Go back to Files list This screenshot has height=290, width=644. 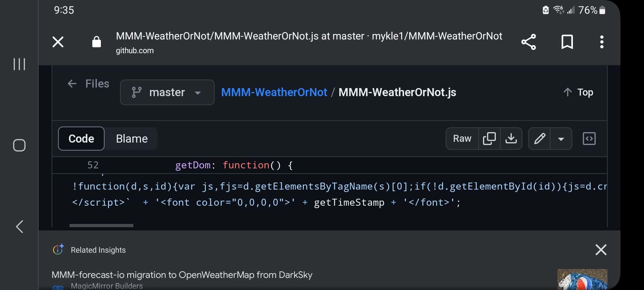point(88,84)
